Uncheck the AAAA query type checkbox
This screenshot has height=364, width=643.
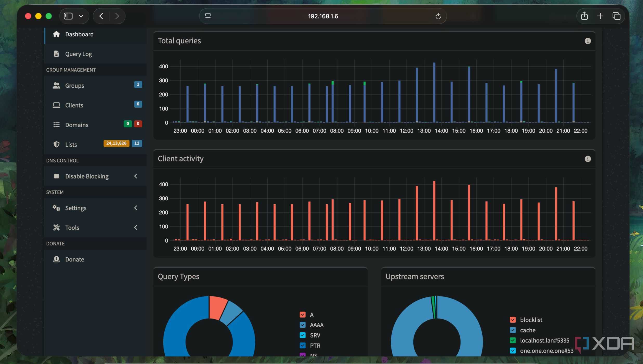click(302, 325)
